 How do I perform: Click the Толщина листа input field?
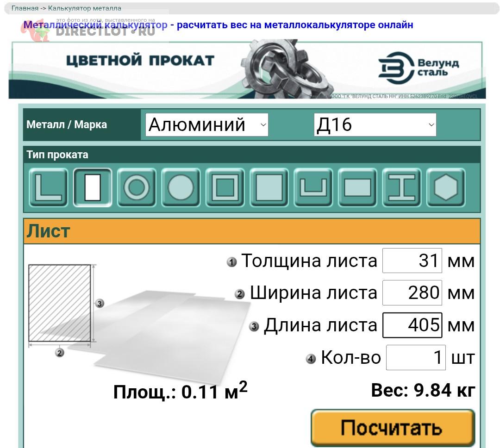[x=412, y=261]
